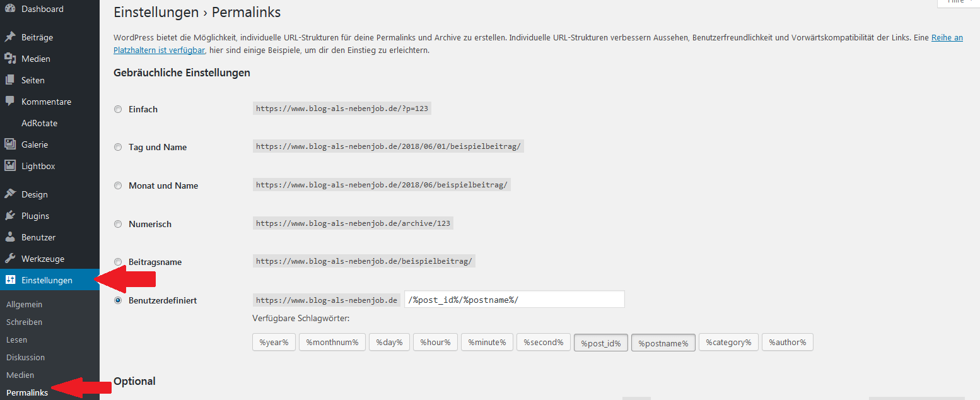This screenshot has width=980, height=400.
Task: Open the Schreiben settings submenu
Action: pyautogui.click(x=25, y=322)
